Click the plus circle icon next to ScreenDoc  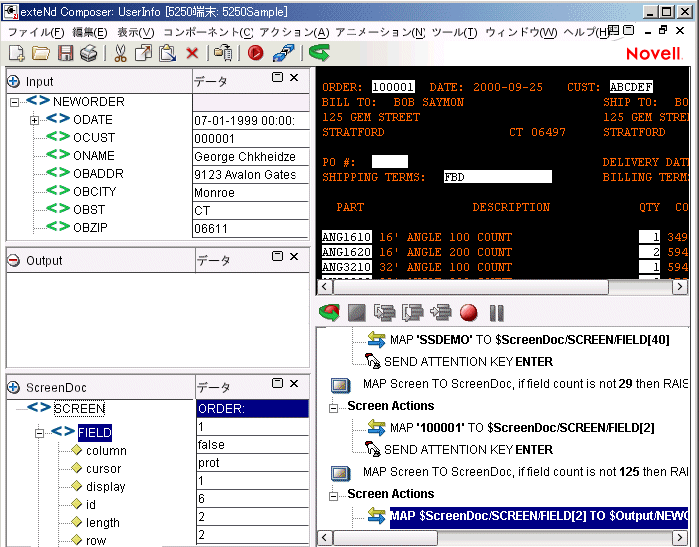click(x=13, y=387)
